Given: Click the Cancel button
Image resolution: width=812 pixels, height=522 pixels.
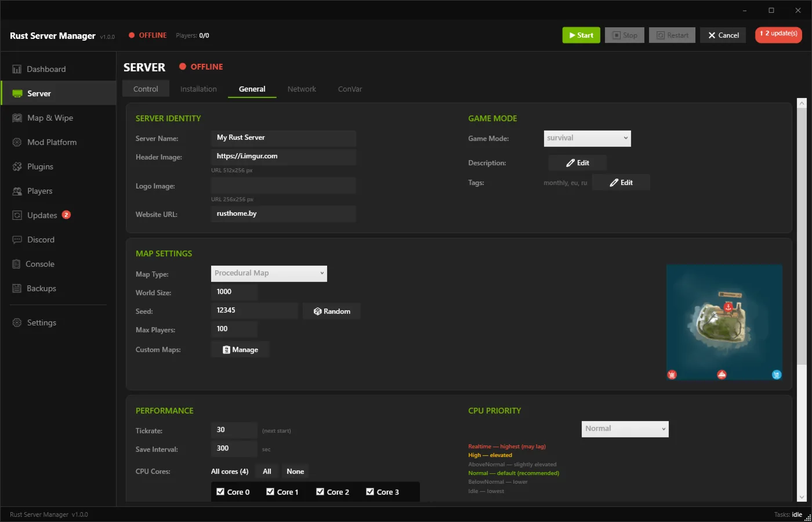Looking at the screenshot, I should pos(723,35).
